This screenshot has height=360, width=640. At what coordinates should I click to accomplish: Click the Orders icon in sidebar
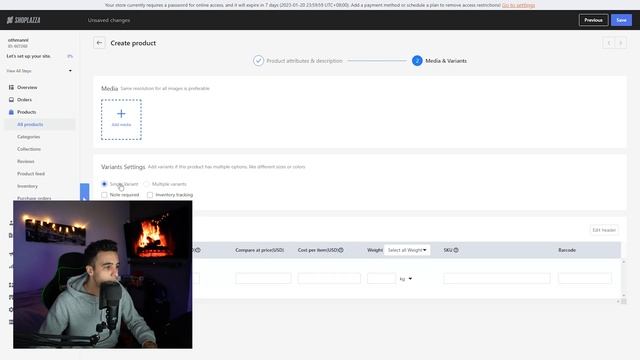[11, 100]
